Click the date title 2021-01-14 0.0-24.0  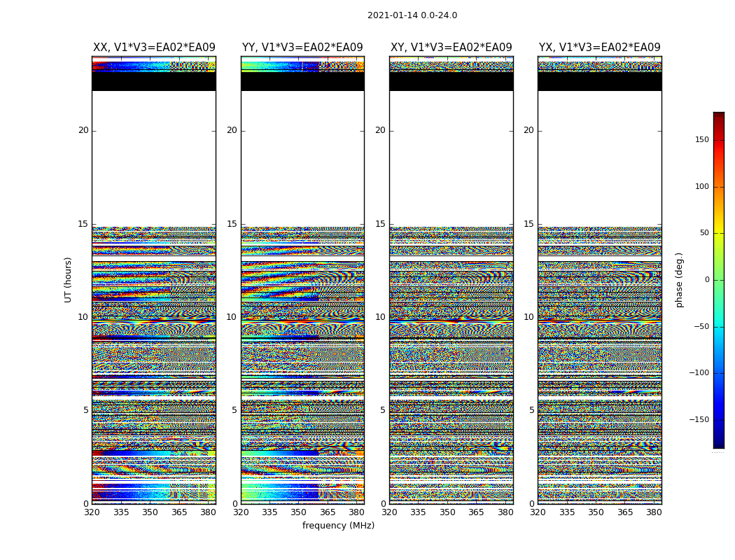(x=412, y=15)
